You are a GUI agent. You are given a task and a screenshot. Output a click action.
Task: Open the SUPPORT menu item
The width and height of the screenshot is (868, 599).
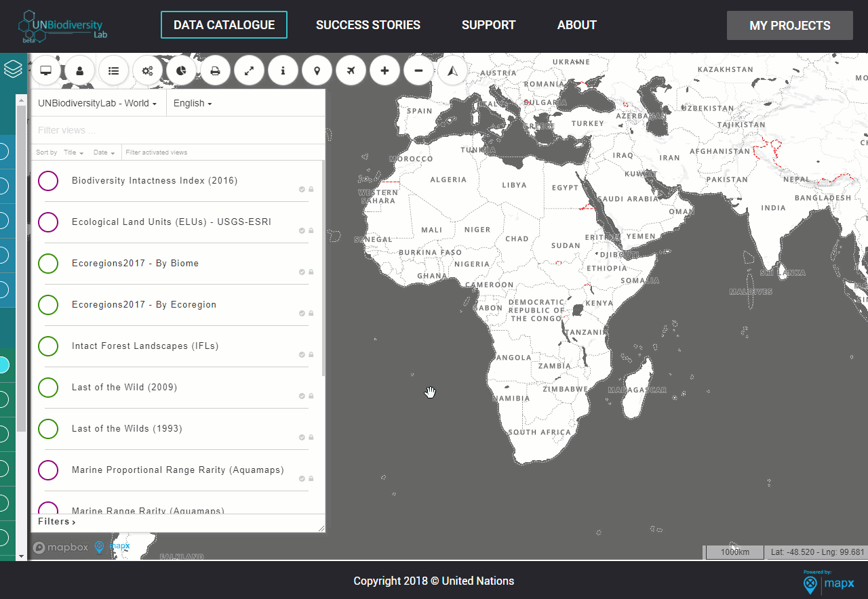pyautogui.click(x=489, y=25)
